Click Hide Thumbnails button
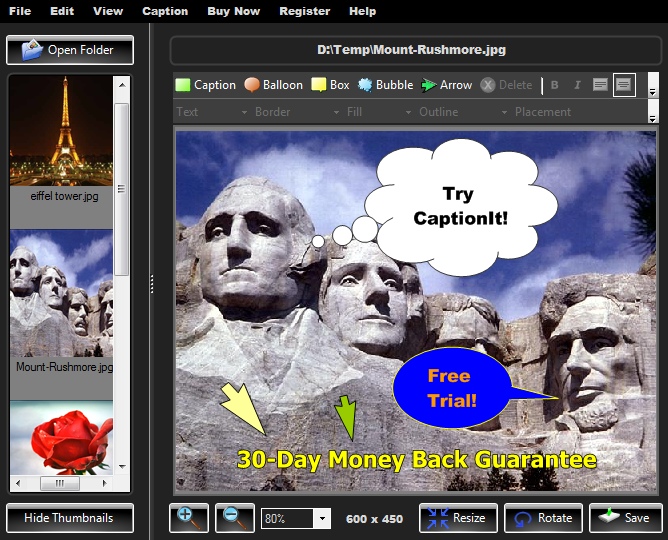 [x=70, y=518]
